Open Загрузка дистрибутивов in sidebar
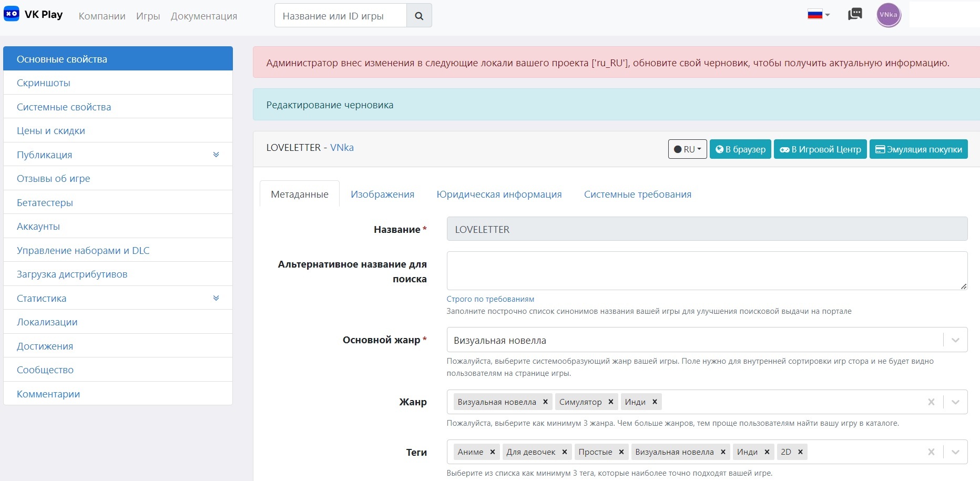 point(118,274)
